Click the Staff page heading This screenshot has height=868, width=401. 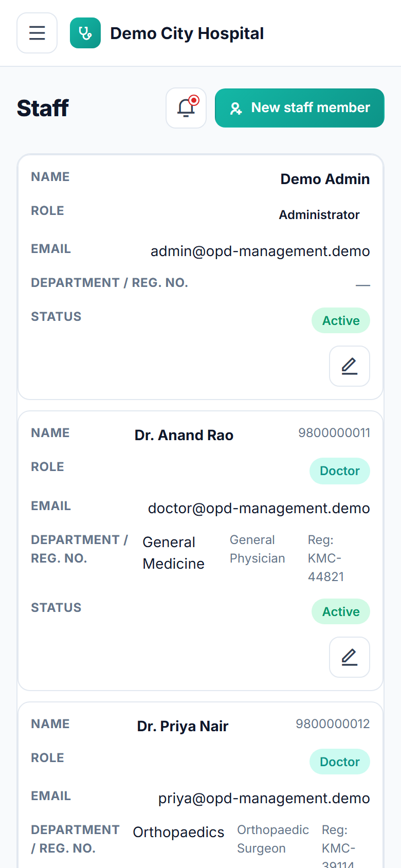43,108
